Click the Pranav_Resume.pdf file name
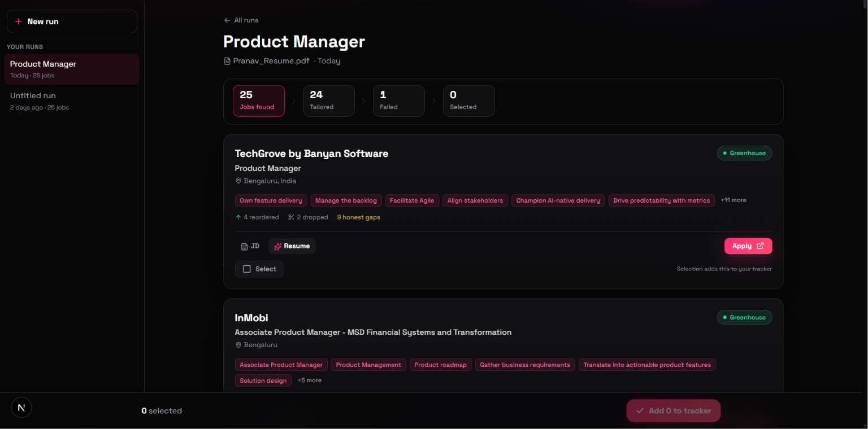868x429 pixels. [271, 61]
